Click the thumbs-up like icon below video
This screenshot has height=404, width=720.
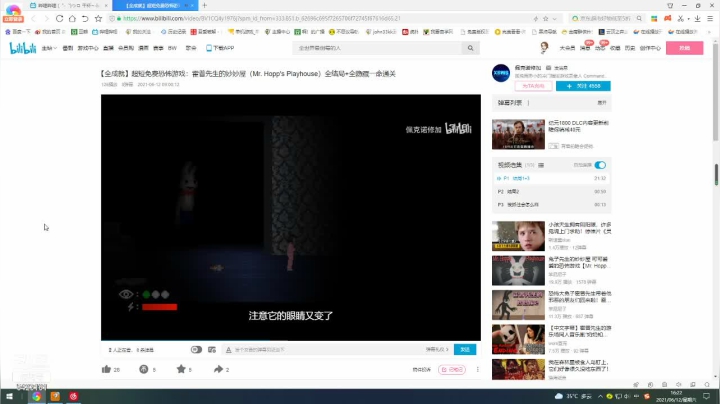click(107, 369)
